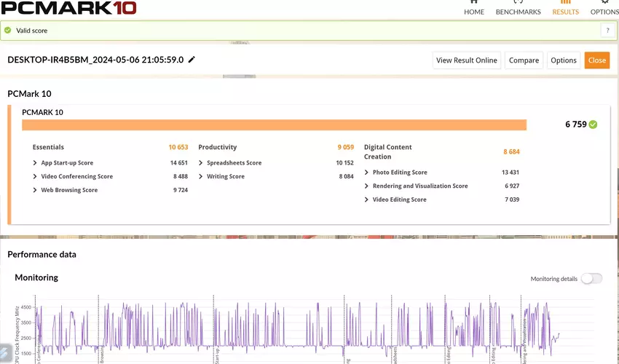The height and width of the screenshot is (364, 619).
Task: Click the pencil icon to rename result
Action: (x=192, y=60)
